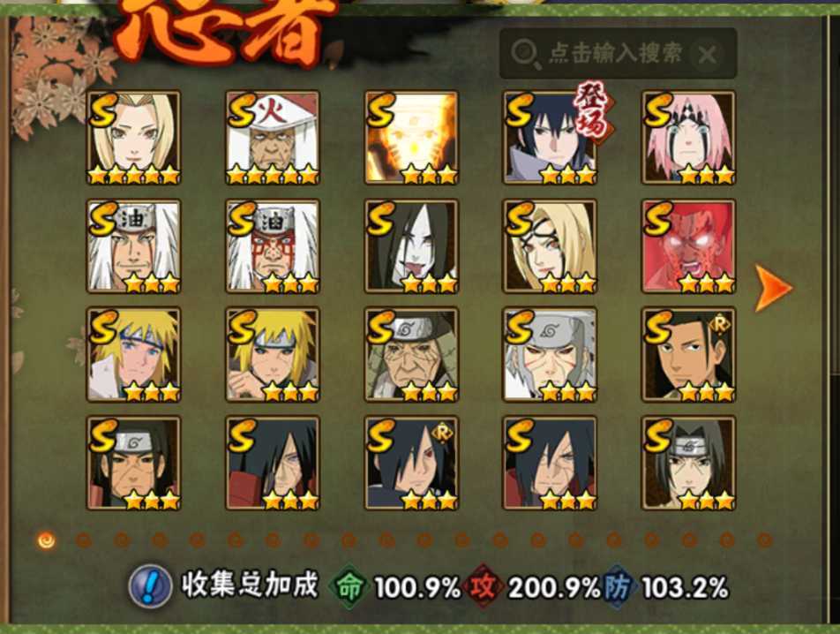The height and width of the screenshot is (634, 840).
Task: Select the five-star blonde Tsunade portrait
Action: click(x=134, y=138)
